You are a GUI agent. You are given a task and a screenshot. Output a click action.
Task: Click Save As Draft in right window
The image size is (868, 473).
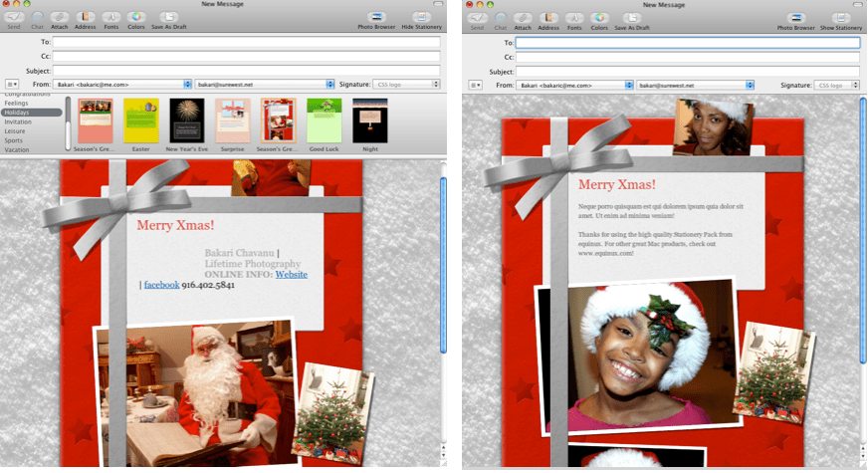(x=632, y=19)
